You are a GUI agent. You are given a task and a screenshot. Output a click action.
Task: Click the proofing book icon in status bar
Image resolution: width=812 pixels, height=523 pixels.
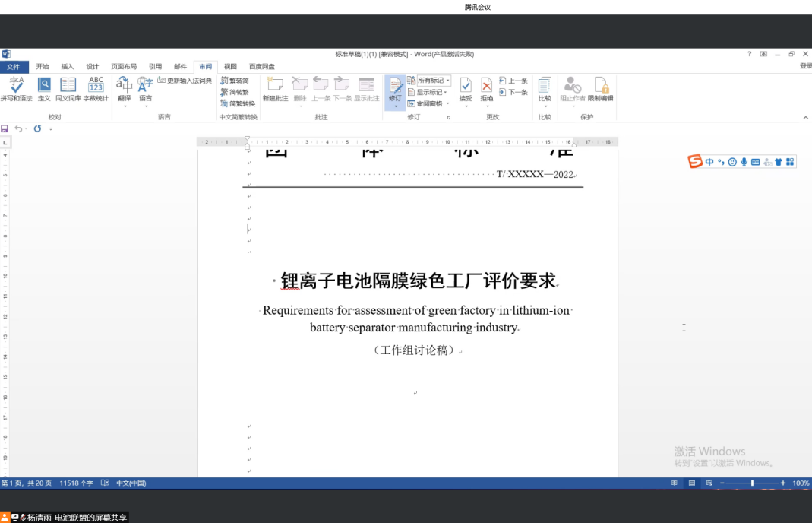point(105,483)
